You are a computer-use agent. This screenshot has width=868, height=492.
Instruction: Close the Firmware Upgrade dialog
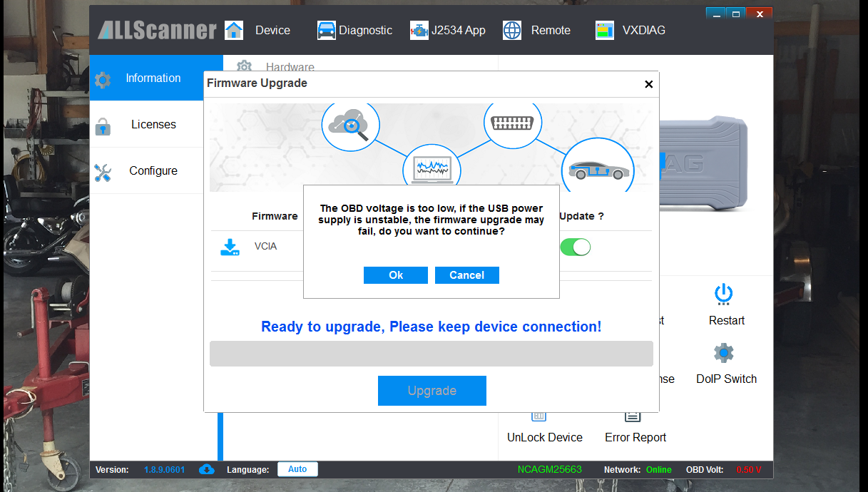(648, 84)
